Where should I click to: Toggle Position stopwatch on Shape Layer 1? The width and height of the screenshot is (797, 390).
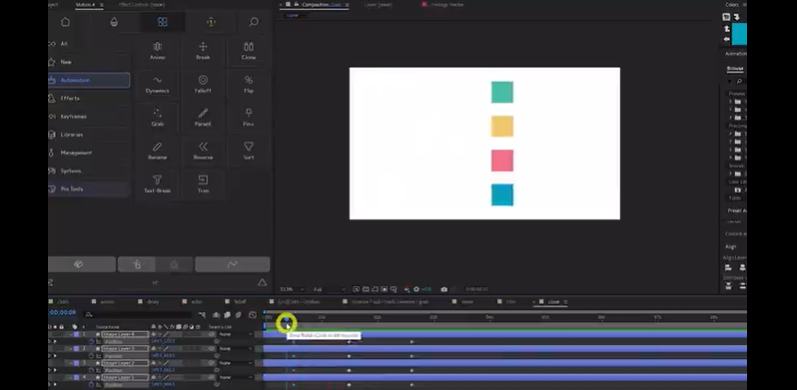tap(92, 384)
